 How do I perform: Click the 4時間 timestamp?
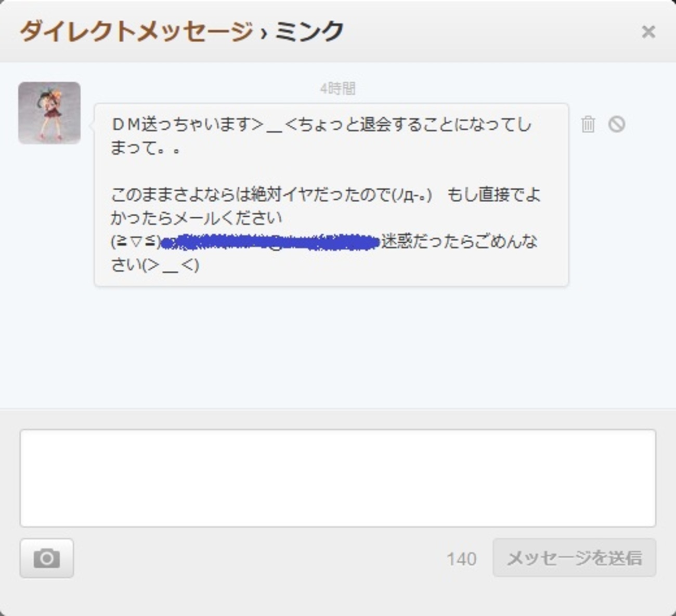click(337, 89)
